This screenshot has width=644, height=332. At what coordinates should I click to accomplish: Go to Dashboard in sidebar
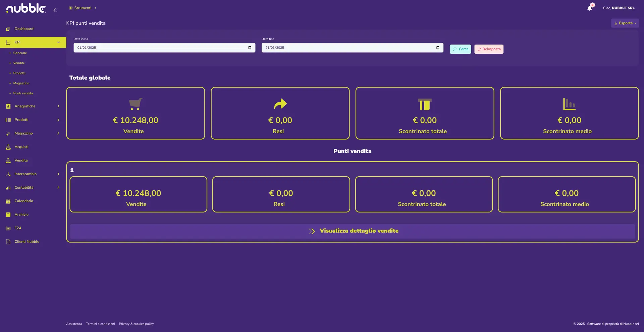pos(24,29)
